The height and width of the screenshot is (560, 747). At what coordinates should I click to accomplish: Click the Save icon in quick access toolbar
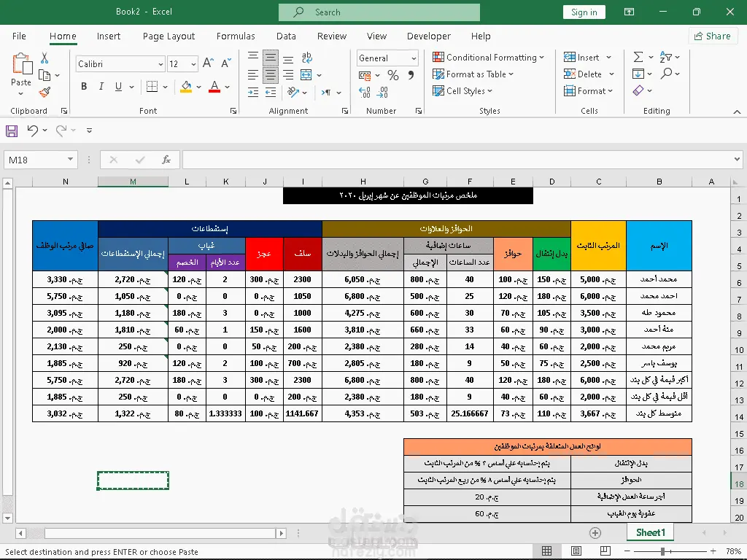pyautogui.click(x=12, y=131)
